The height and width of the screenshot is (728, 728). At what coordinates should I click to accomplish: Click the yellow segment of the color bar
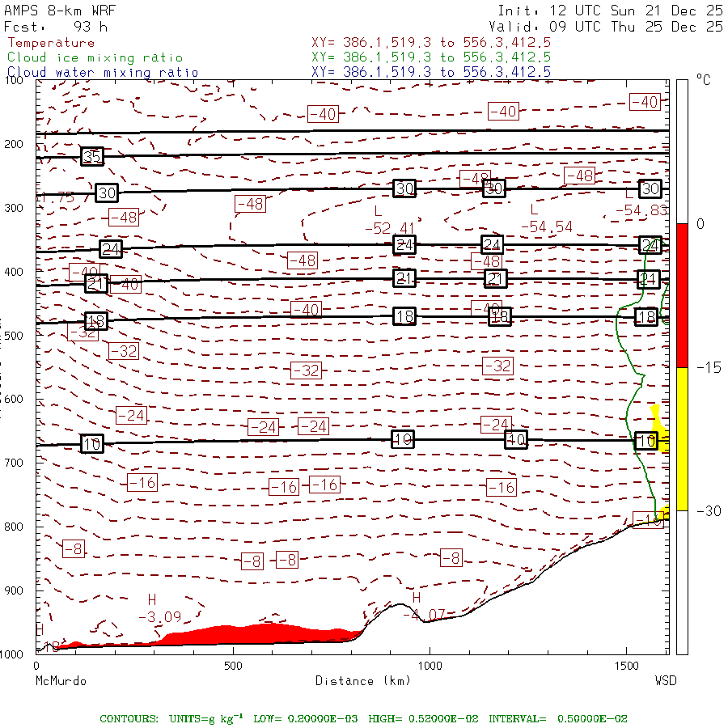click(x=682, y=438)
